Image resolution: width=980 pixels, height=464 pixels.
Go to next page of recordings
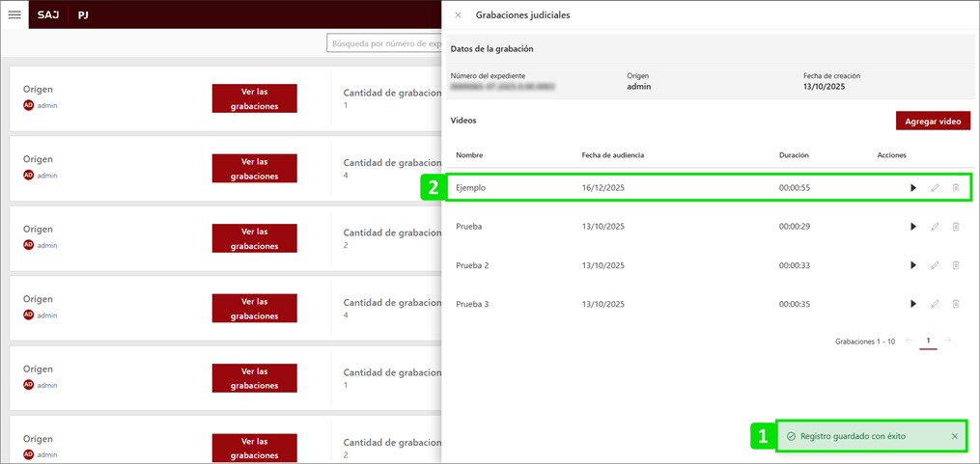coord(948,341)
